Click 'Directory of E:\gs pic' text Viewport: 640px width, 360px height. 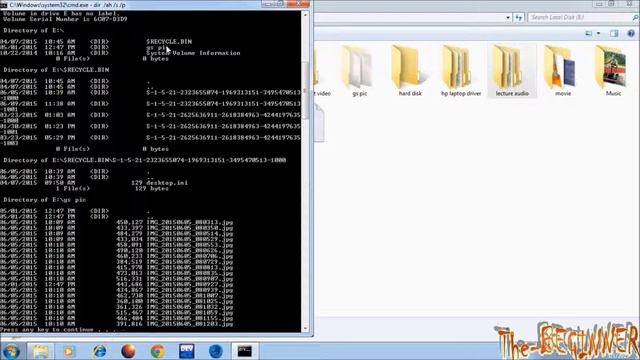point(44,200)
